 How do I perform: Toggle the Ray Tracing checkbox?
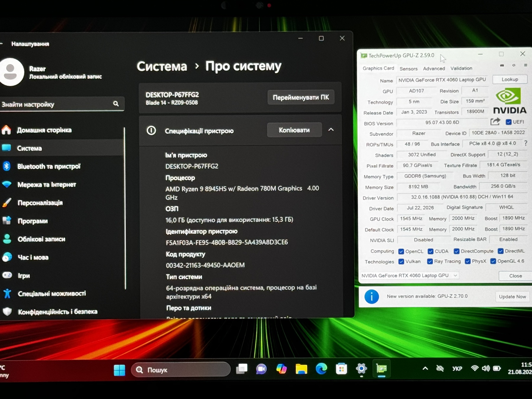click(430, 262)
